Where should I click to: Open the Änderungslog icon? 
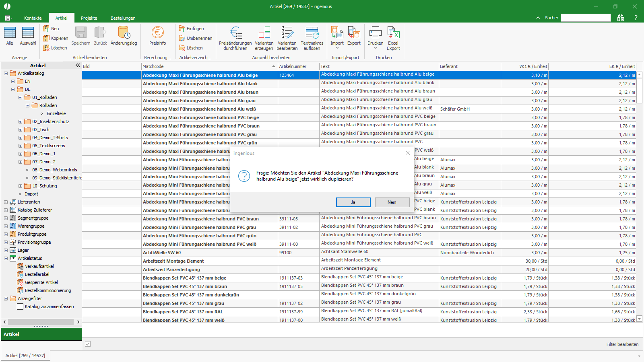click(x=124, y=33)
